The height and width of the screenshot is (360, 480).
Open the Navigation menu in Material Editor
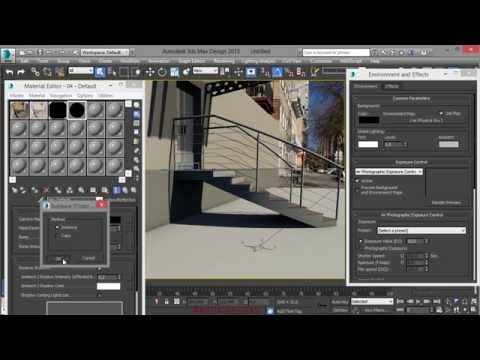pyautogui.click(x=60, y=96)
